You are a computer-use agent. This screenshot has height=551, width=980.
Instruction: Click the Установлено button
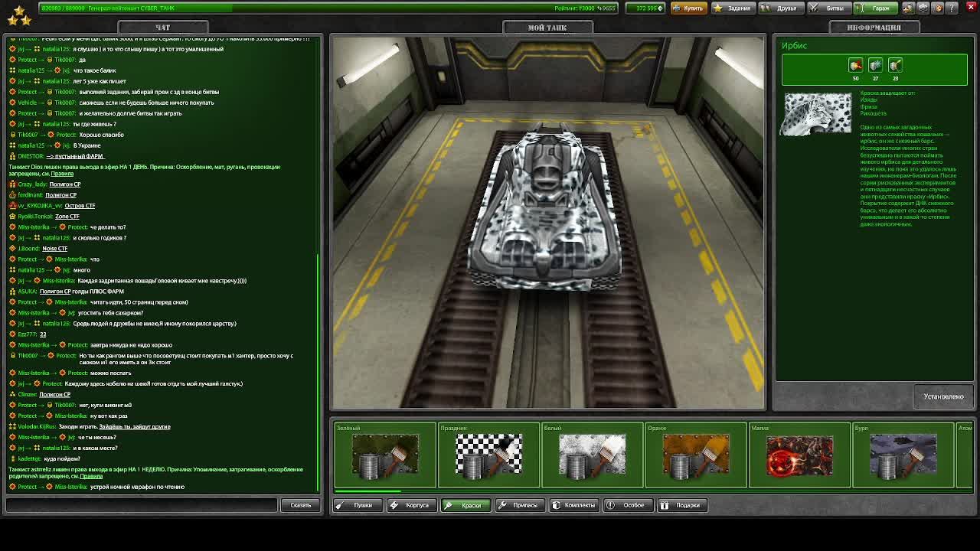[943, 396]
